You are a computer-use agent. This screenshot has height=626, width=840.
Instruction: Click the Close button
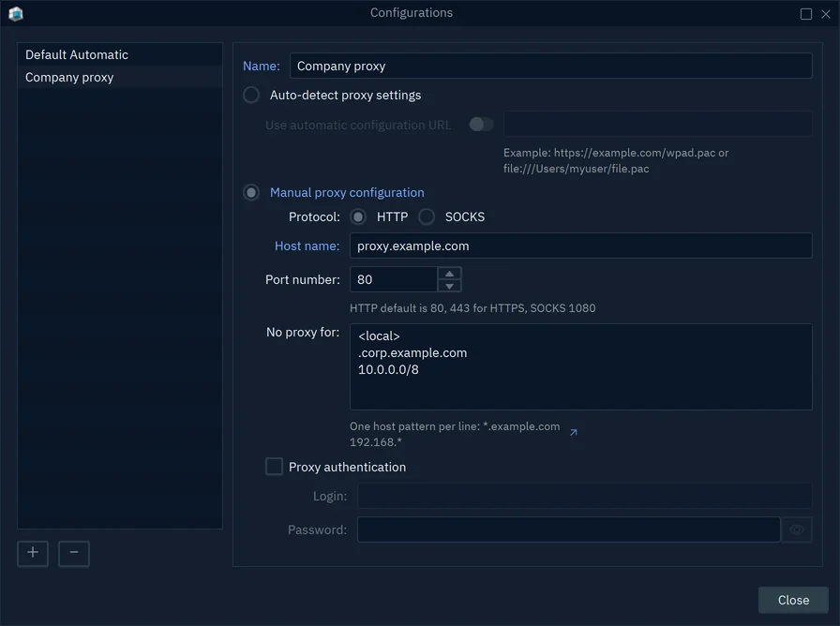tap(793, 600)
